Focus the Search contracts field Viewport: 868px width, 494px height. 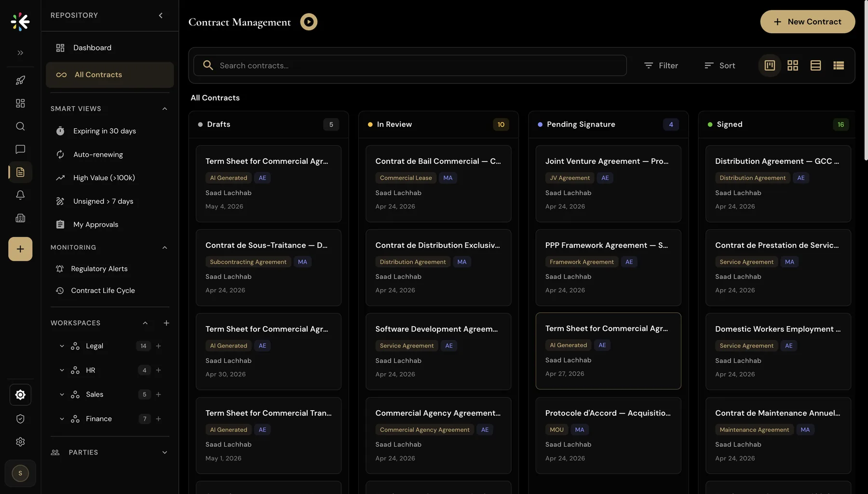click(x=410, y=66)
